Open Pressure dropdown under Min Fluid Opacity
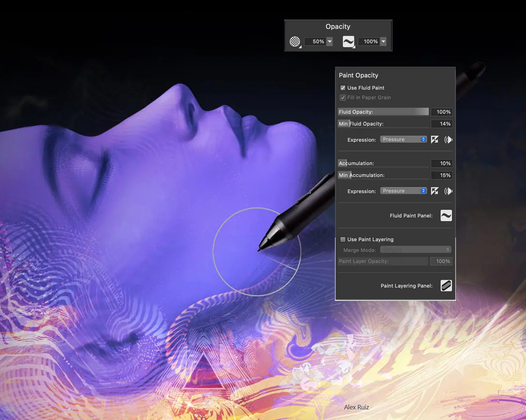Screen dimensions: 526x420 click(x=404, y=139)
